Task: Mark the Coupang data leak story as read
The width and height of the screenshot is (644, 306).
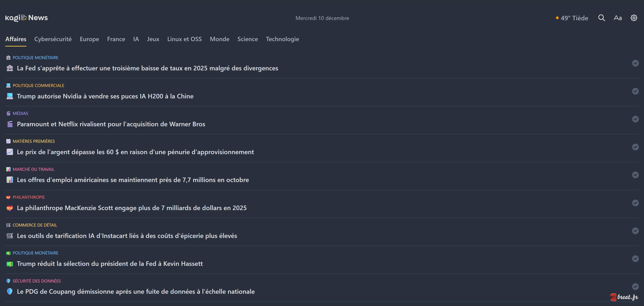Action: click(635, 287)
